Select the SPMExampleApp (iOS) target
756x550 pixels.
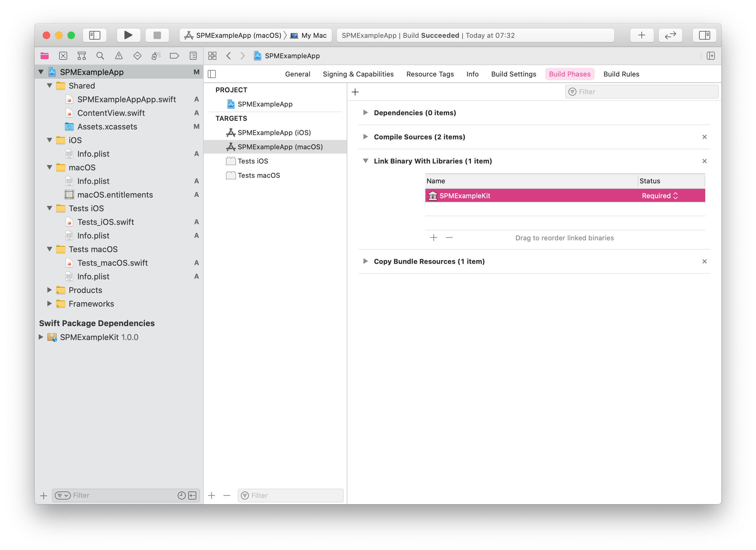[x=275, y=133]
